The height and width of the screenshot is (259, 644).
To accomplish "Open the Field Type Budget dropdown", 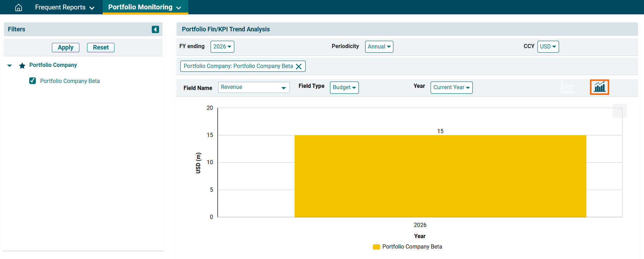I will pos(344,87).
